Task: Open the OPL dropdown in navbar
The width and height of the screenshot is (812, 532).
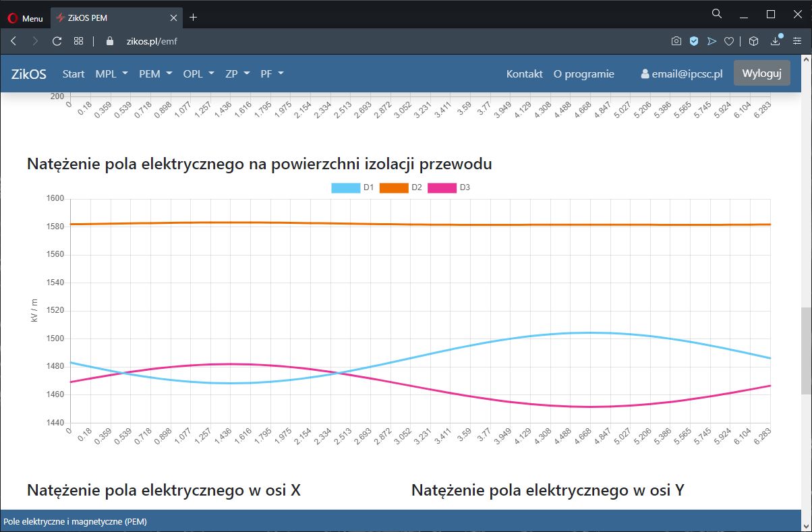Action: coord(198,74)
